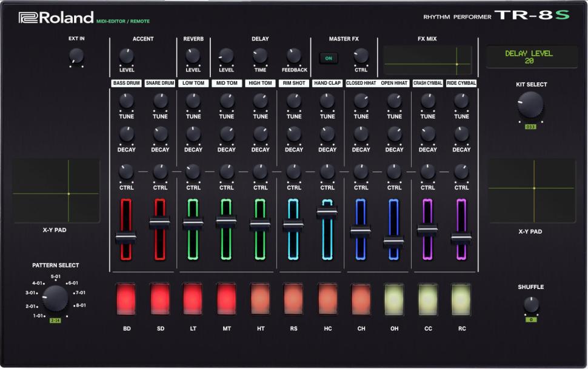Click the Pattern Select dial

click(55, 298)
